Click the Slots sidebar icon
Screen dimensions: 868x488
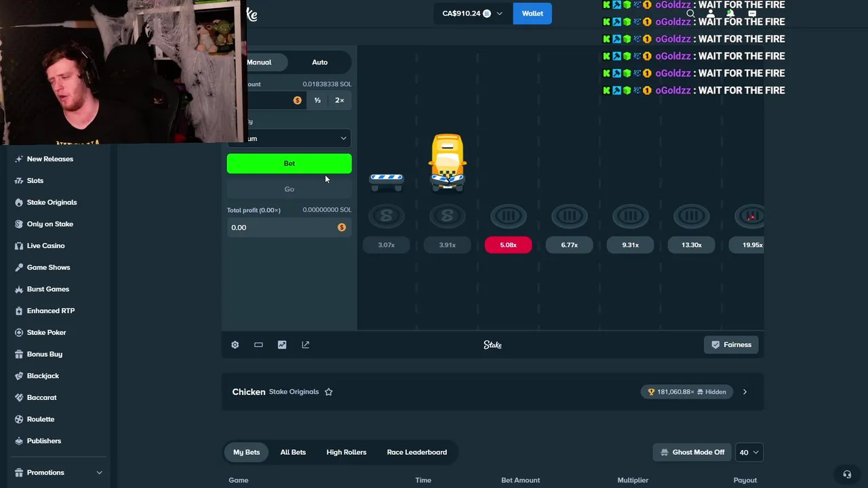pos(19,180)
